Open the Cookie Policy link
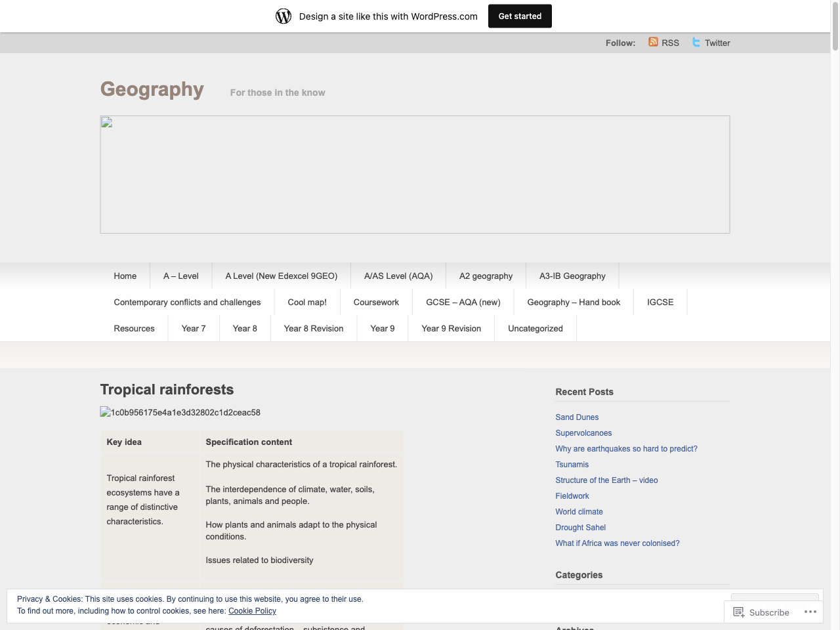 252,611
